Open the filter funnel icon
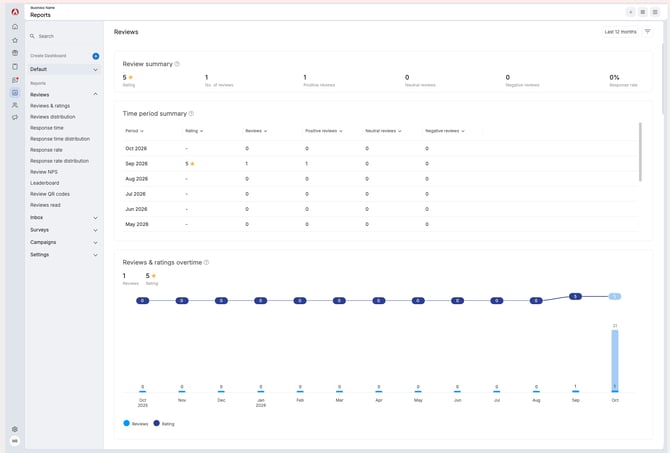 tap(647, 32)
